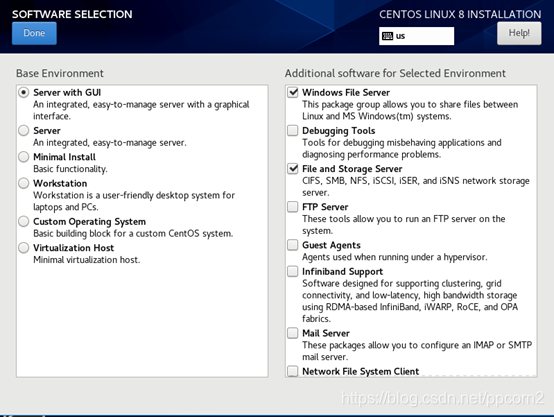The width and height of the screenshot is (554, 417).
Task: Click 'Server with GUI' label text
Action: (x=67, y=93)
